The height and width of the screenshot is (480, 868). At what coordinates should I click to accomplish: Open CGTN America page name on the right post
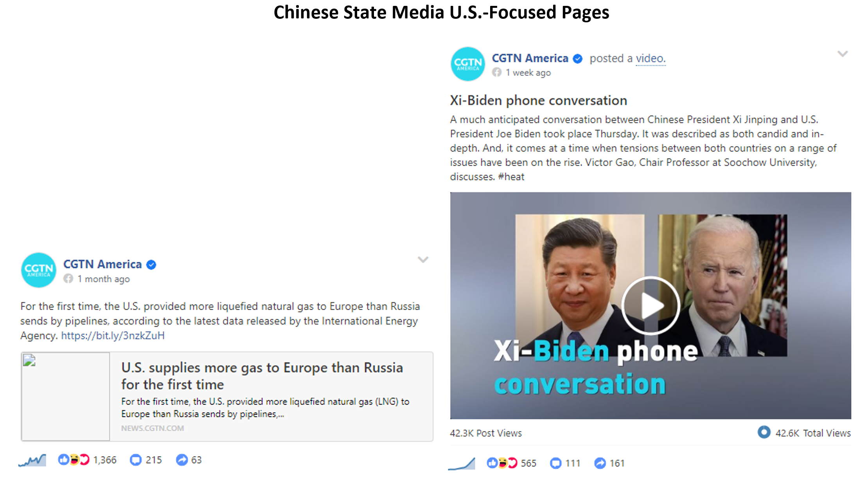click(x=530, y=58)
